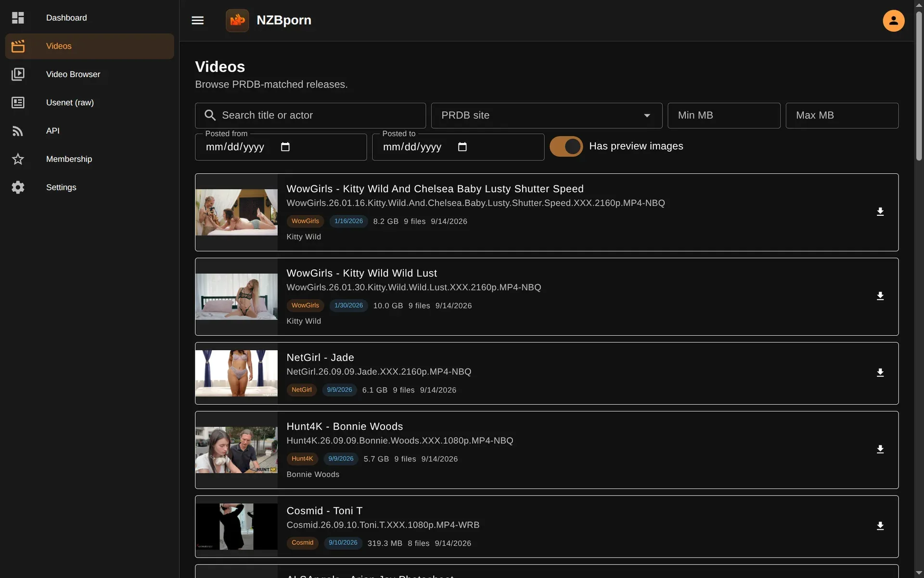This screenshot has width=924, height=578.
Task: Open the Posted from calendar picker
Action: [x=285, y=147]
